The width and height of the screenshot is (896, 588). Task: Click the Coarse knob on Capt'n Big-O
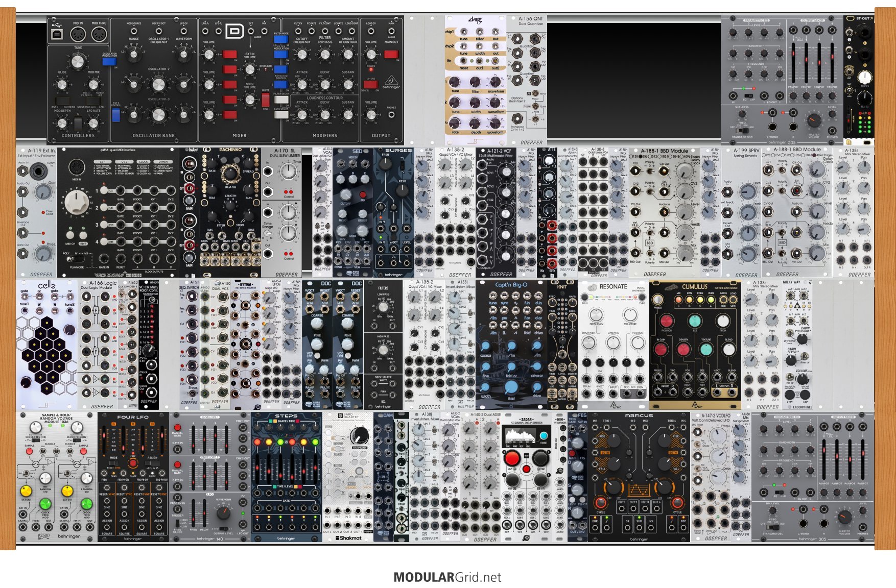coord(485,345)
